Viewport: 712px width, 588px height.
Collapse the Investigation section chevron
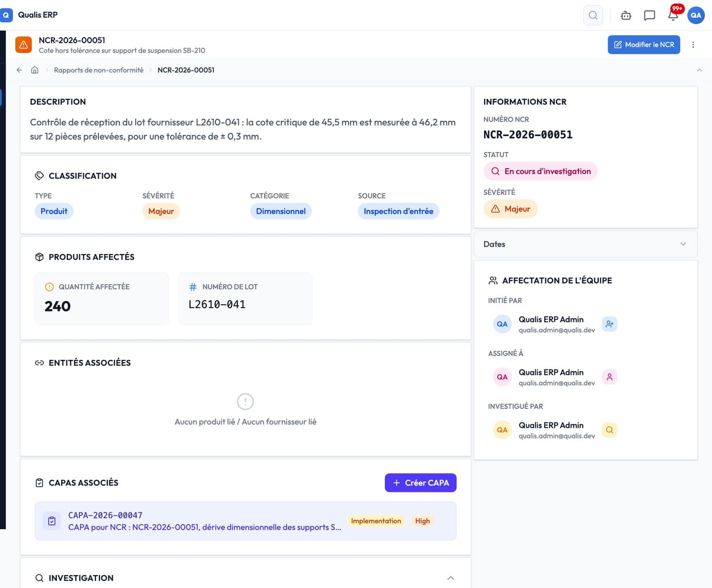(450, 578)
